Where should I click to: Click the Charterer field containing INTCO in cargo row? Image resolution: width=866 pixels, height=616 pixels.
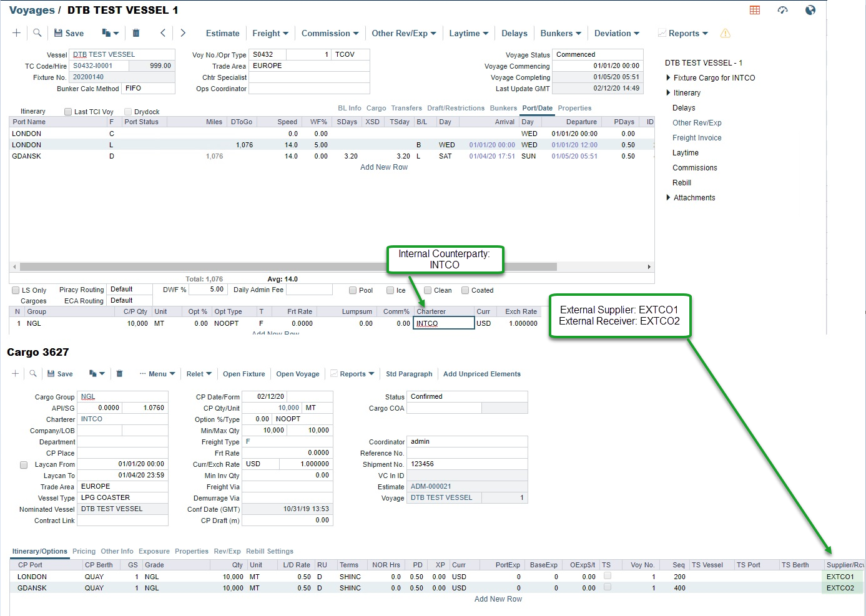click(x=443, y=323)
